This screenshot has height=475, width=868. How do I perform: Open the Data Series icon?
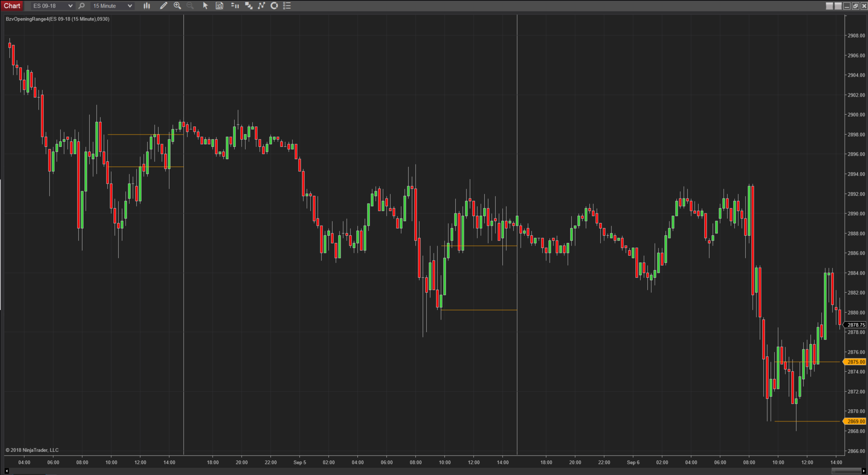click(x=249, y=6)
